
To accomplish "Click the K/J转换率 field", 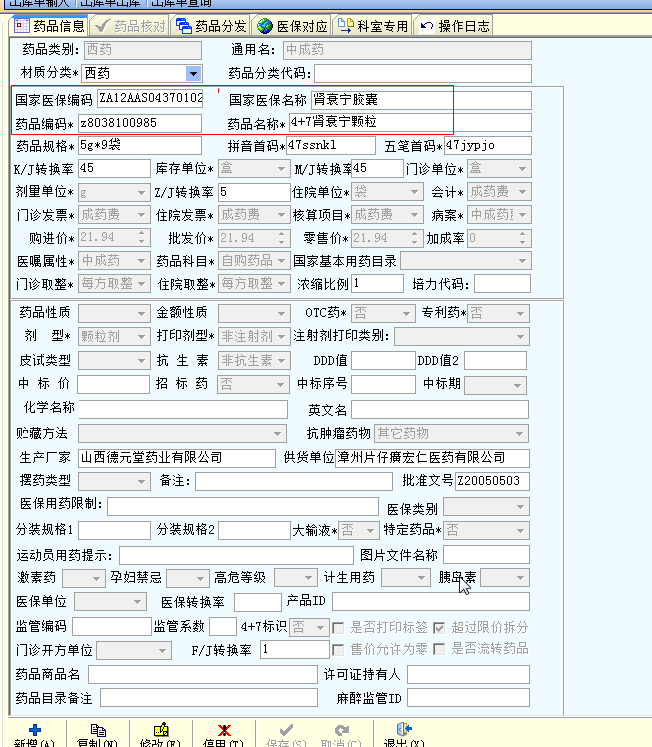I will [x=114, y=169].
